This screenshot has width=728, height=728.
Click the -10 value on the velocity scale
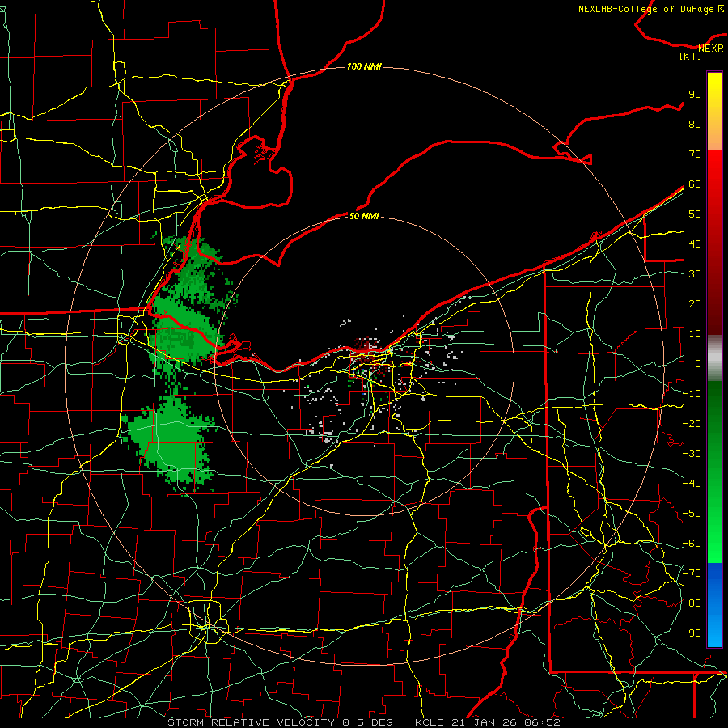(x=692, y=394)
